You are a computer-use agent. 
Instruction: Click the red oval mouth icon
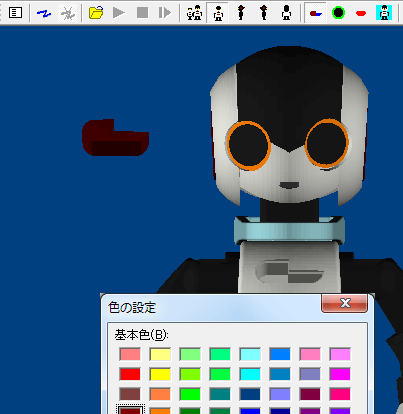tap(361, 13)
